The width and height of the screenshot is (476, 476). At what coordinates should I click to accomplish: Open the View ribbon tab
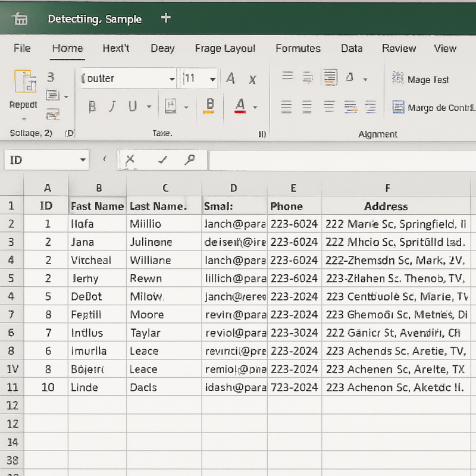tap(444, 48)
